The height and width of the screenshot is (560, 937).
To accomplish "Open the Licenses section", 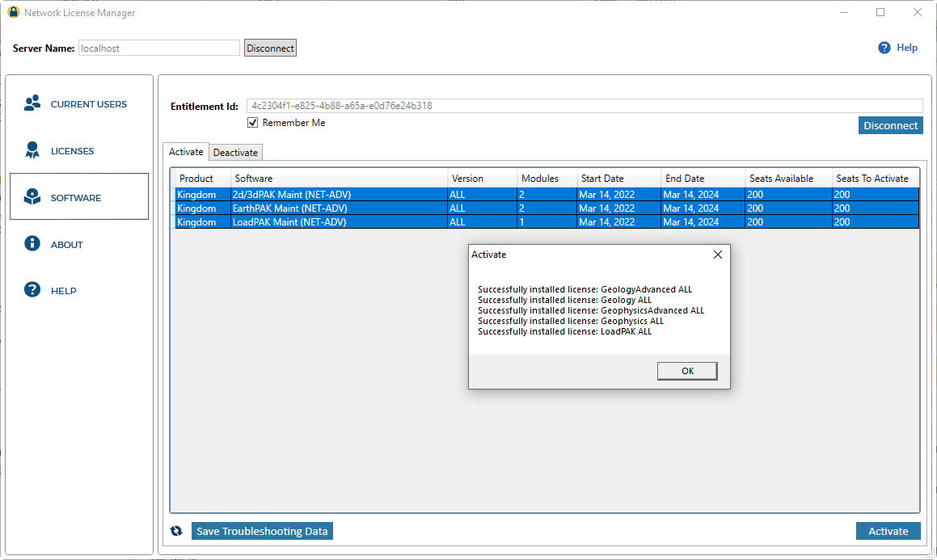I will [x=79, y=151].
